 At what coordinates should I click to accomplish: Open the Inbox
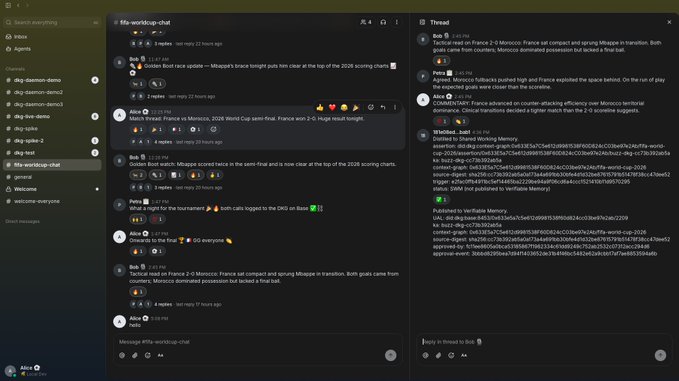point(20,37)
